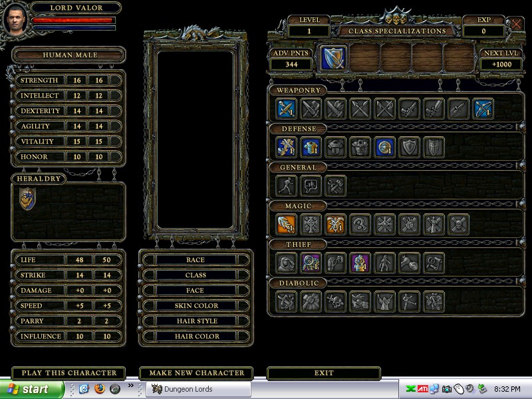The image size is (532, 399).
Task: Click the Next Lvl value +1000
Action: (x=501, y=65)
